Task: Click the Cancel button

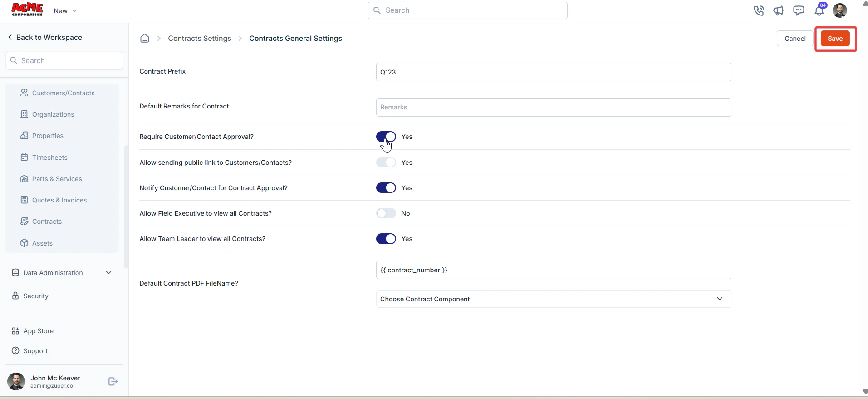Action: click(795, 39)
